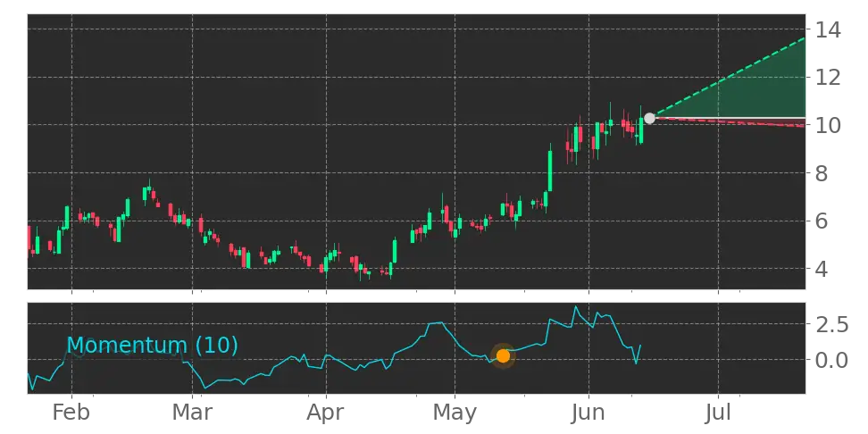
Task: Click the price axis value 4
Action: (x=822, y=269)
